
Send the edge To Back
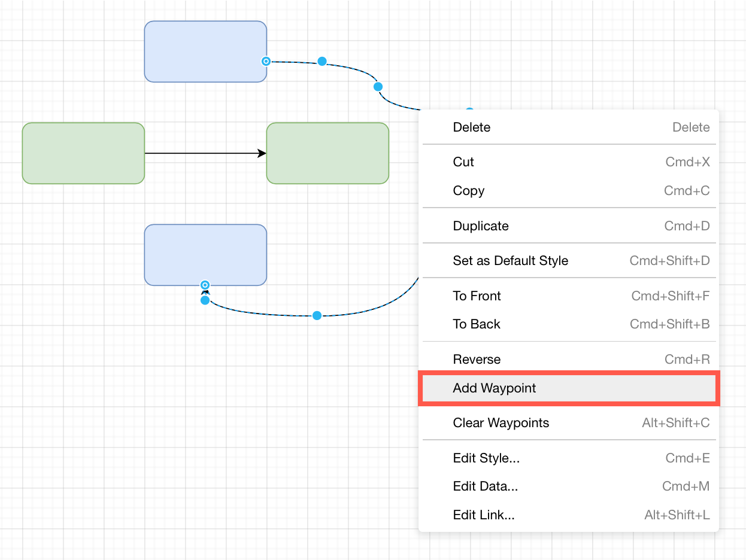point(476,324)
